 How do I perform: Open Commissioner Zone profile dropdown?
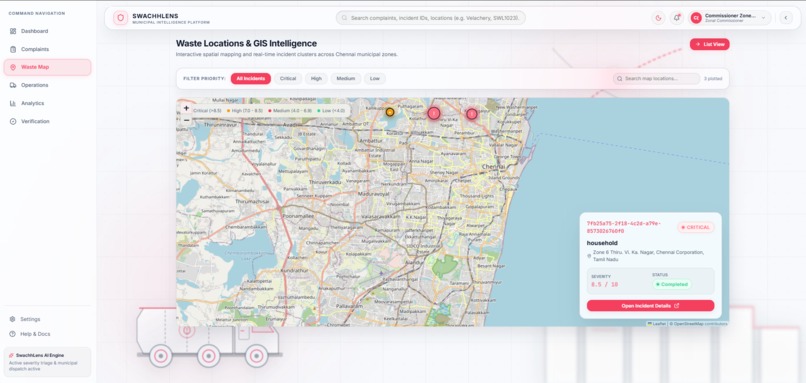click(x=729, y=18)
